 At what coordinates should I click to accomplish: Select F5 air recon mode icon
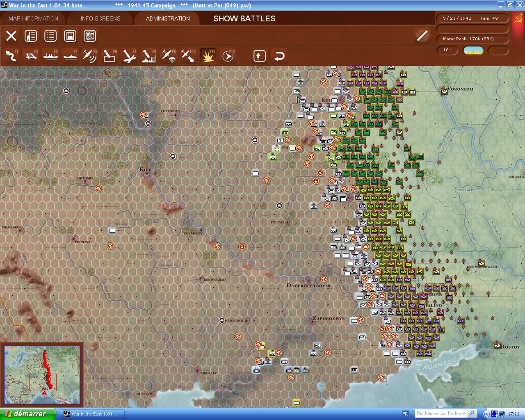[90, 56]
